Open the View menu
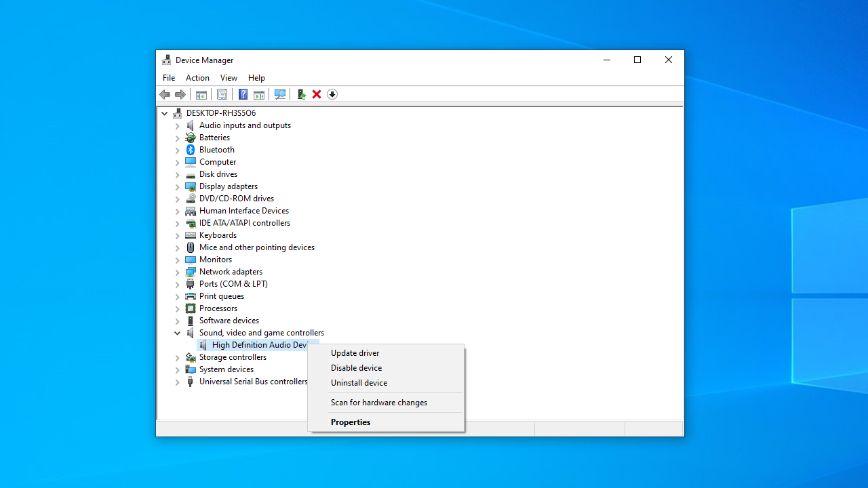The image size is (868, 488). (229, 78)
